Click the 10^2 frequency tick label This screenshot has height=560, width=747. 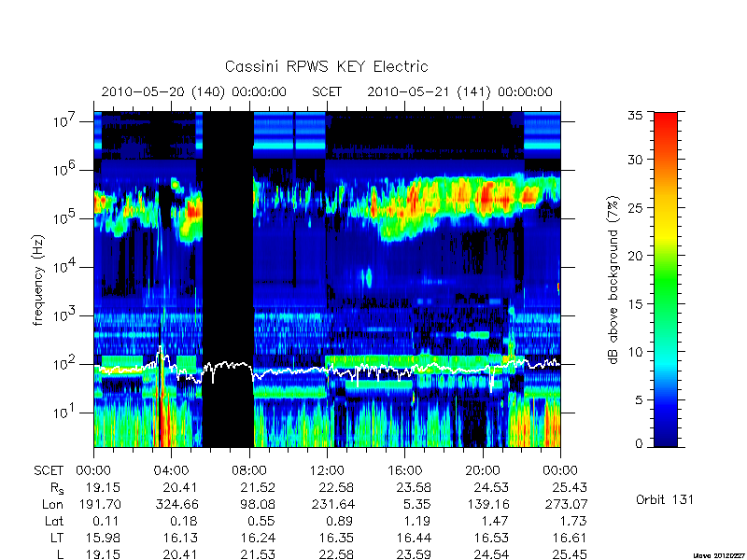tap(65, 364)
